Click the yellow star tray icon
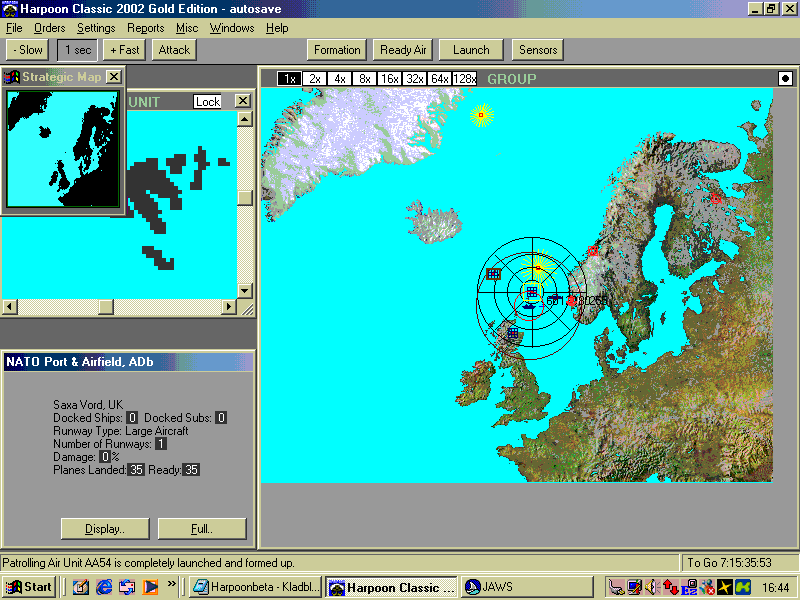The image size is (800, 600). 724,587
